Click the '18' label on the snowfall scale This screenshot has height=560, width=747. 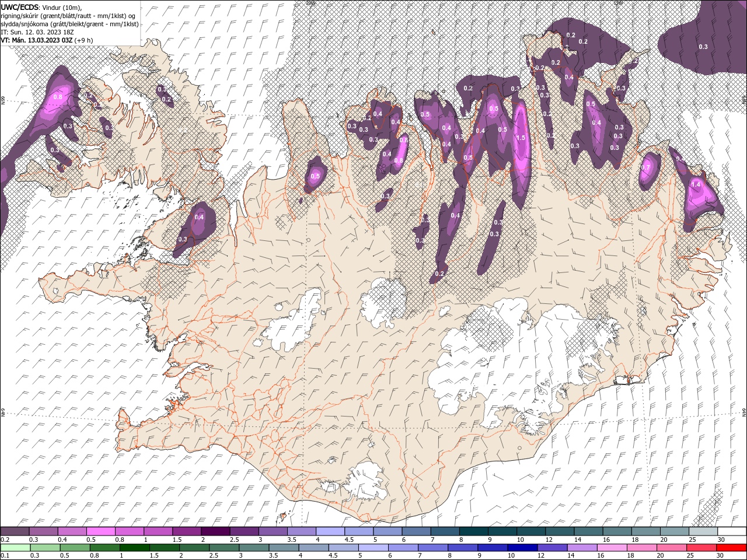click(635, 540)
